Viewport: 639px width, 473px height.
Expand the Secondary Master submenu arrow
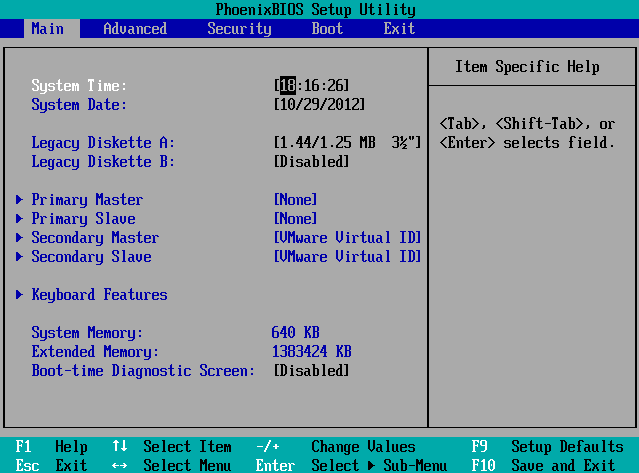point(19,238)
